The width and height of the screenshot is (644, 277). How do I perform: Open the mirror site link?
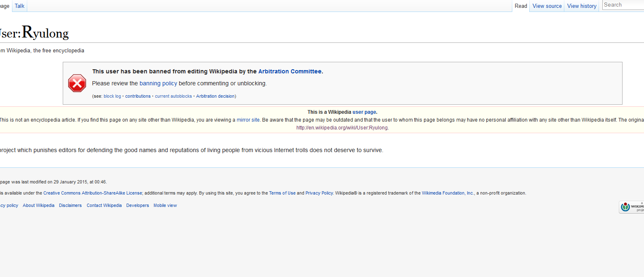[248, 120]
